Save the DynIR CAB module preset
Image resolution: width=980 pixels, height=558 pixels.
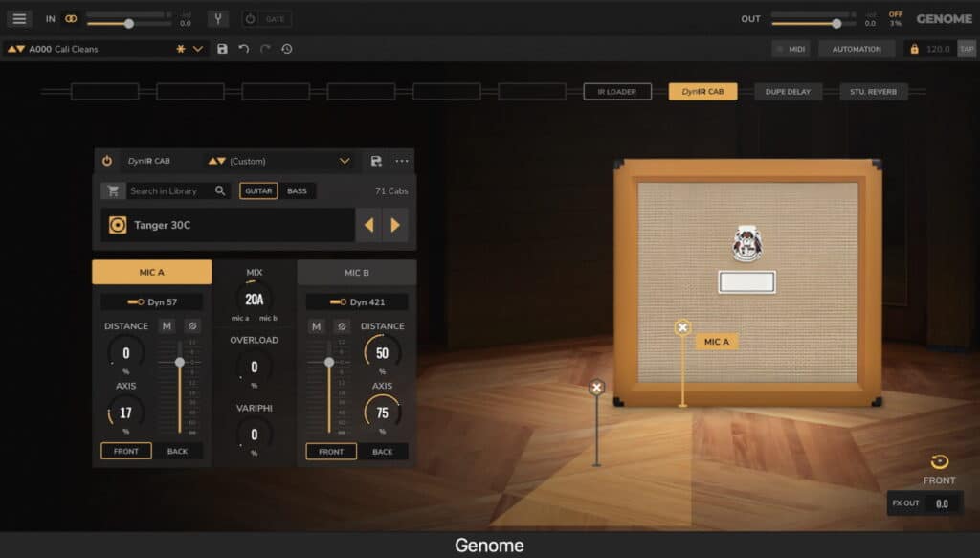tap(375, 161)
